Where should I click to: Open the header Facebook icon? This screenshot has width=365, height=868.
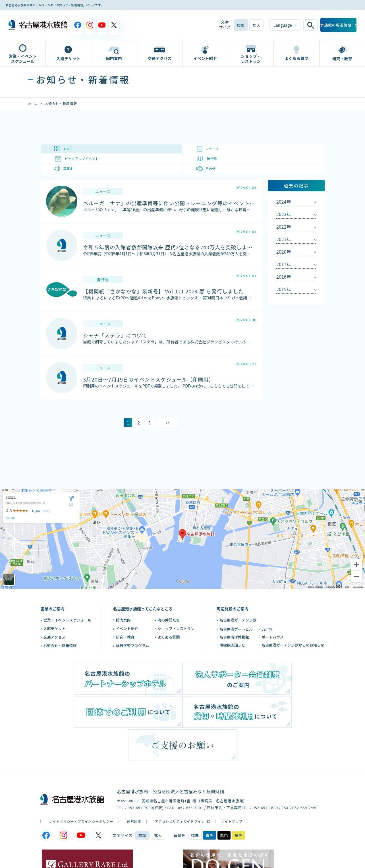click(78, 25)
